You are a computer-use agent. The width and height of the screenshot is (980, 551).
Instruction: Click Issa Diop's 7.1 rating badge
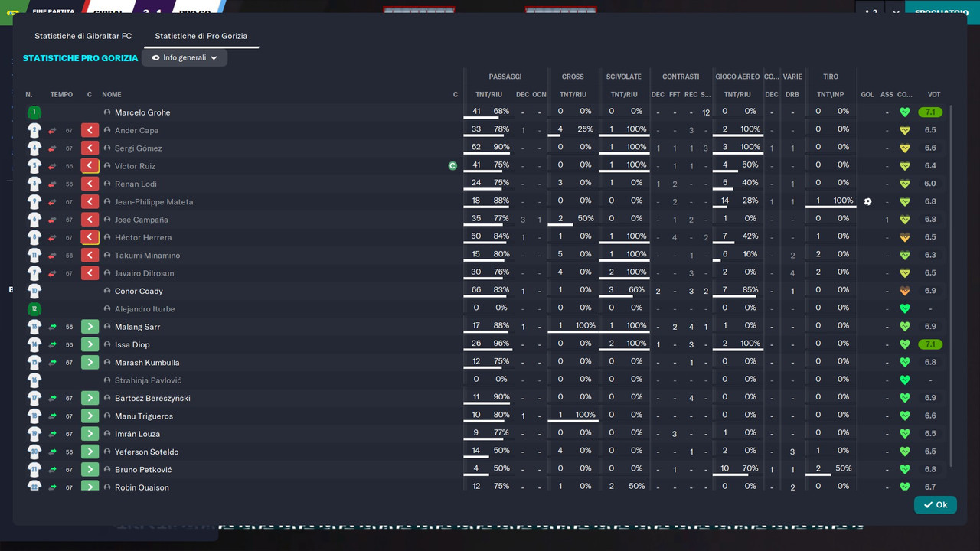[930, 344]
